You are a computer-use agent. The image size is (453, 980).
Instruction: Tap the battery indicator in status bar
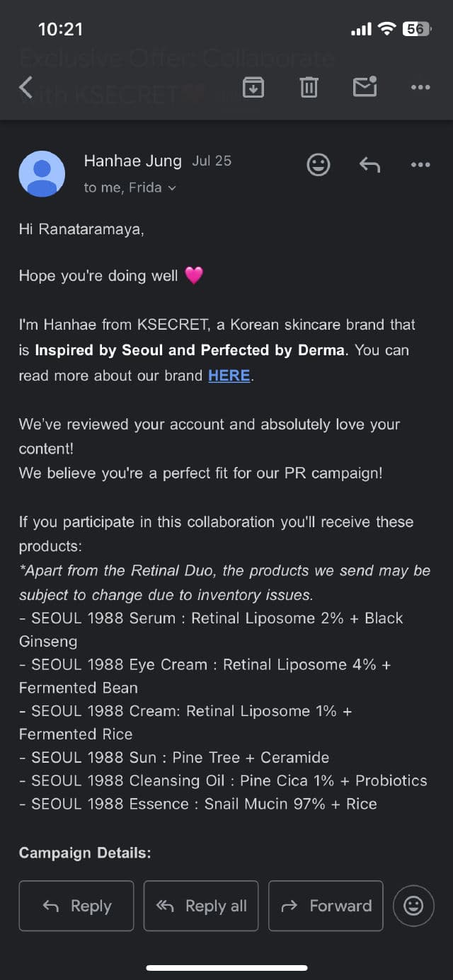coord(415,29)
